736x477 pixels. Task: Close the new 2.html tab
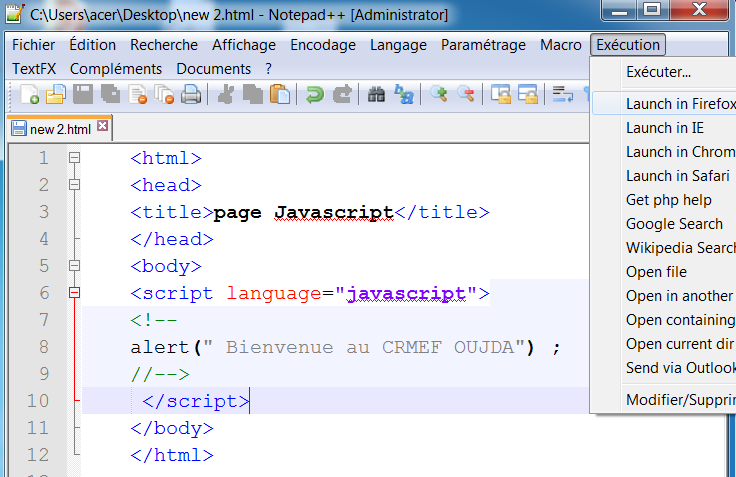pyautogui.click(x=103, y=126)
